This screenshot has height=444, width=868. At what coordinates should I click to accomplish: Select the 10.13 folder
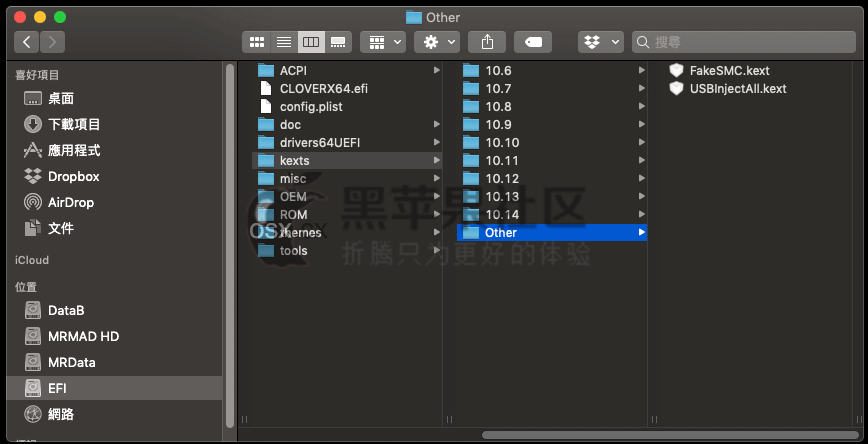[552, 197]
